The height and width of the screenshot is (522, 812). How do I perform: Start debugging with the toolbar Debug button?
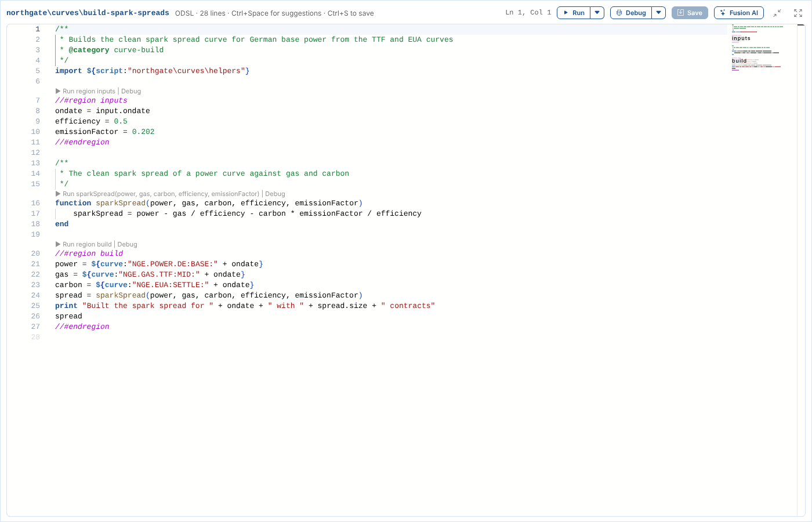[x=631, y=13]
